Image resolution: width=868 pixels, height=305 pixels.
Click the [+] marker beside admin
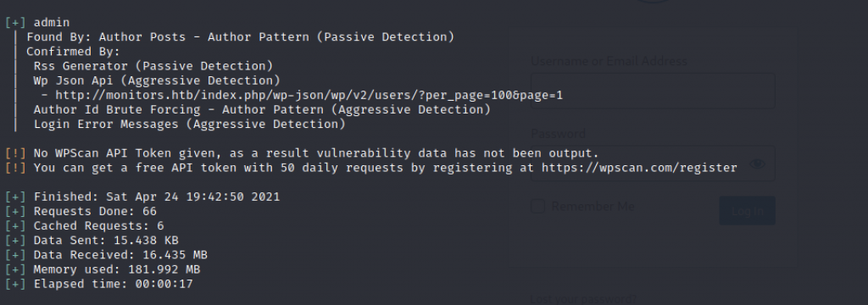(x=15, y=23)
